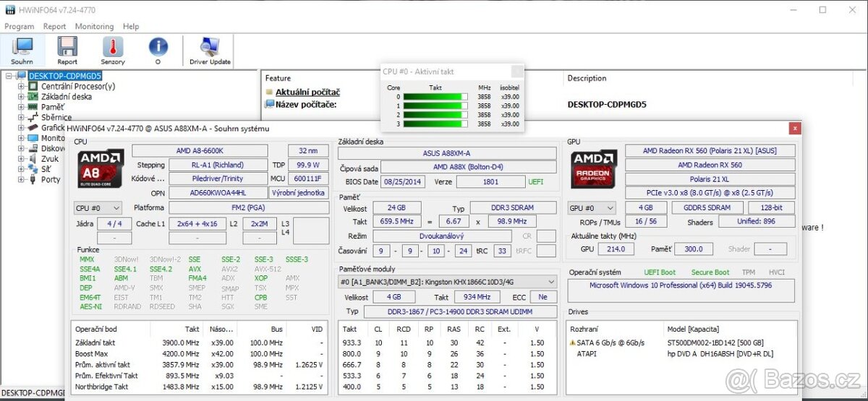The width and height of the screenshot is (868, 401).
Task: Select the DESKTOP-CDPMGD5 root tree node
Action: (65, 76)
